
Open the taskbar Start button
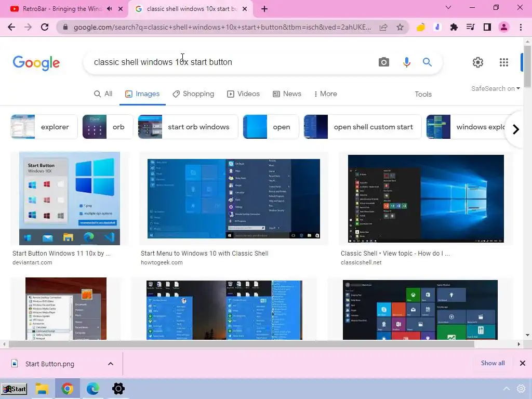tap(14, 389)
